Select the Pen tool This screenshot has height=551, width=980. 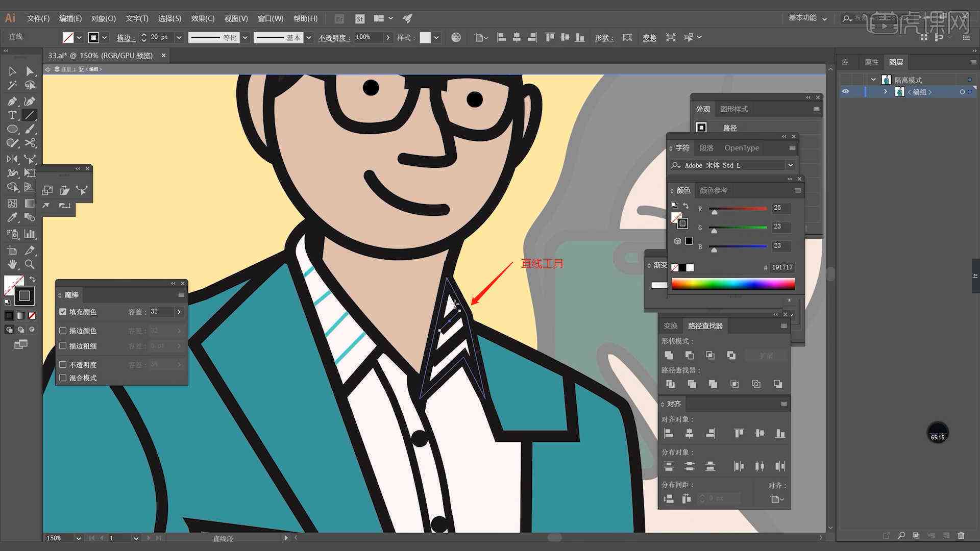(x=12, y=101)
